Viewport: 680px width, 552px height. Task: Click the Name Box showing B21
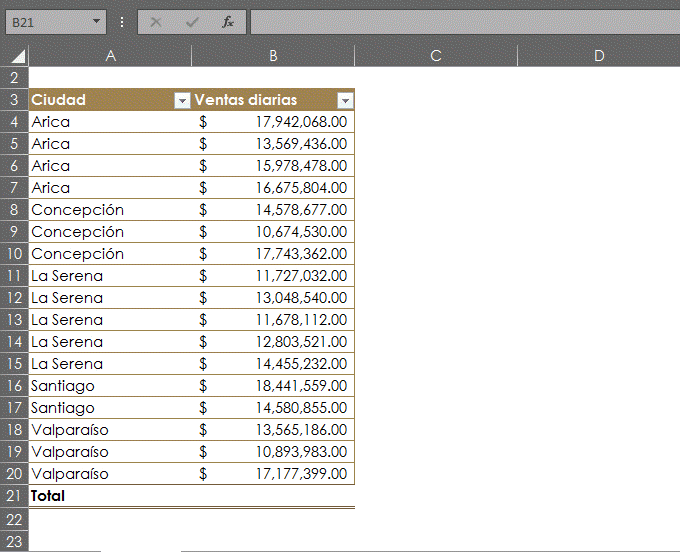click(56, 22)
